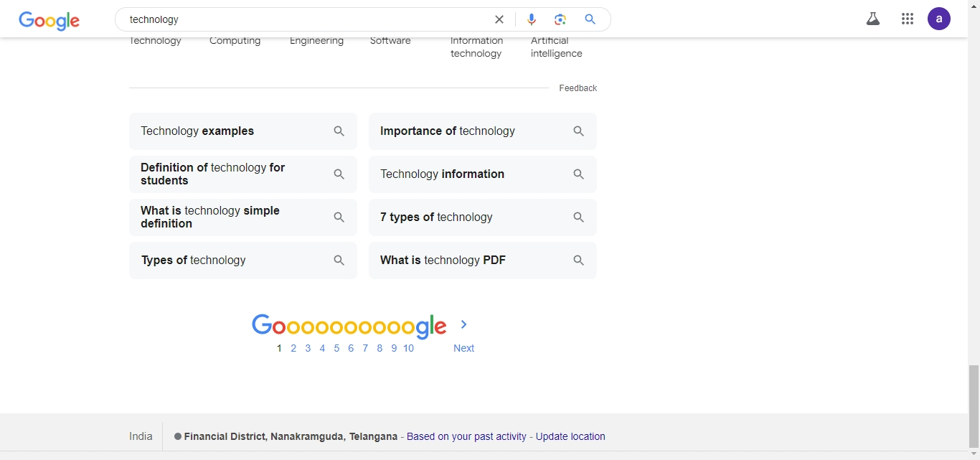Click the Google logo in the header
The width and height of the screenshot is (980, 460).
point(49,21)
